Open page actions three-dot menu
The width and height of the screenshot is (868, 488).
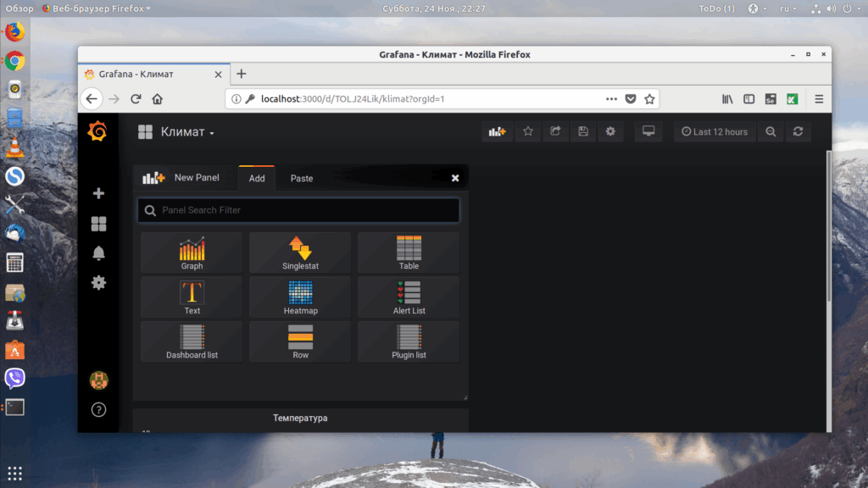click(x=611, y=99)
